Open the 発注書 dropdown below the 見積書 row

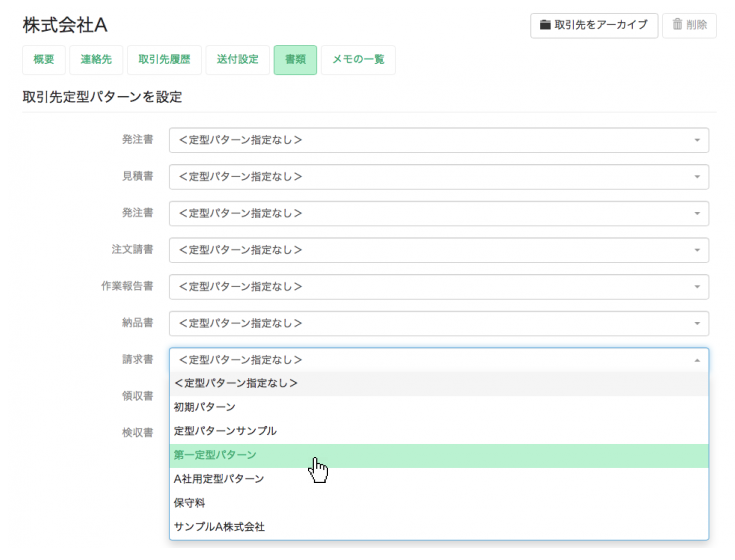(439, 213)
